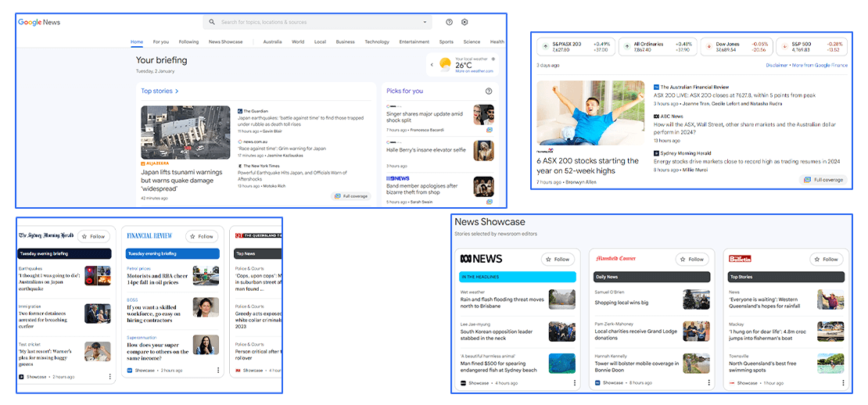The height and width of the screenshot is (405, 868).
Task: Open the Halle Berry selfie thumbnail
Action: 484,150
